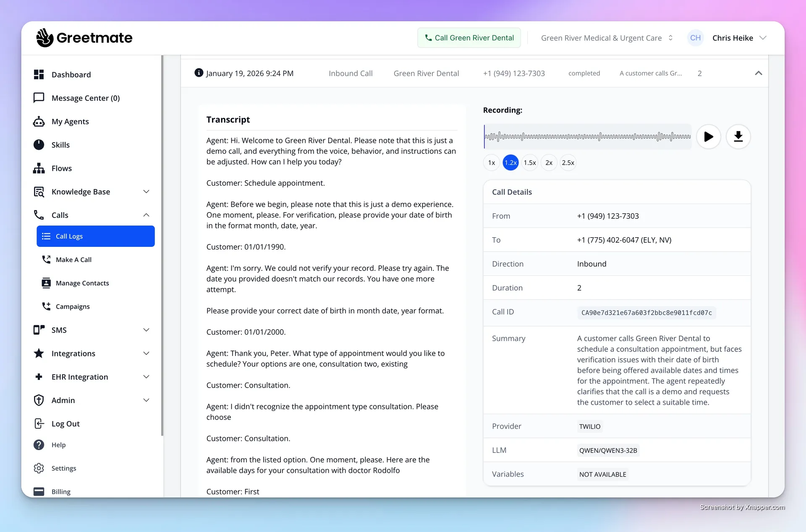Screen dimensions: 806x532
Task: Open the Call Logs tab
Action: [x=69, y=236]
